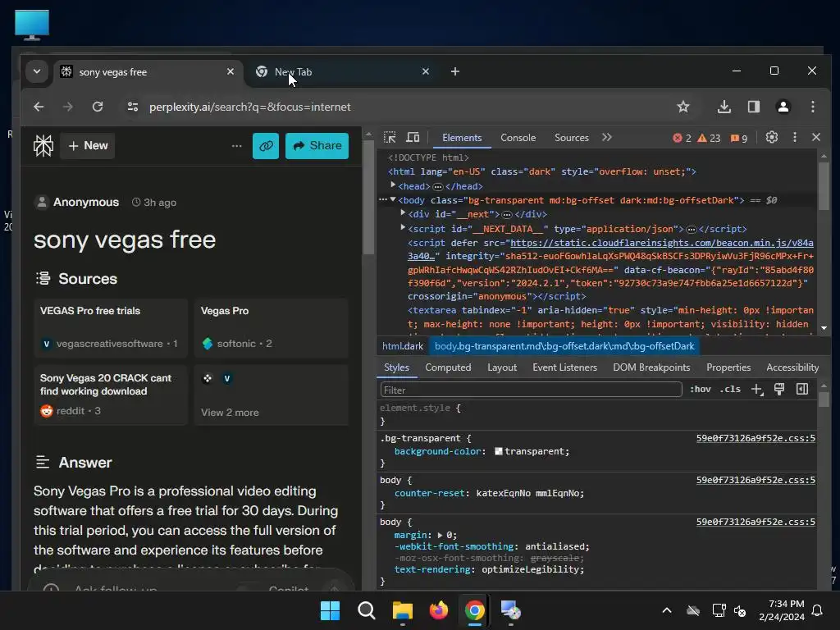Open the Properties pane tab

pyautogui.click(x=728, y=367)
